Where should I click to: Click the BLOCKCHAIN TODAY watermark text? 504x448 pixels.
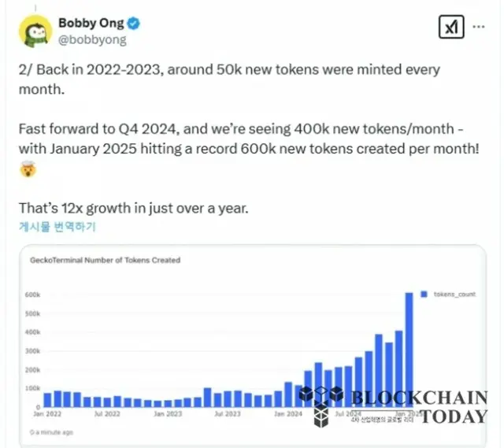click(420, 407)
